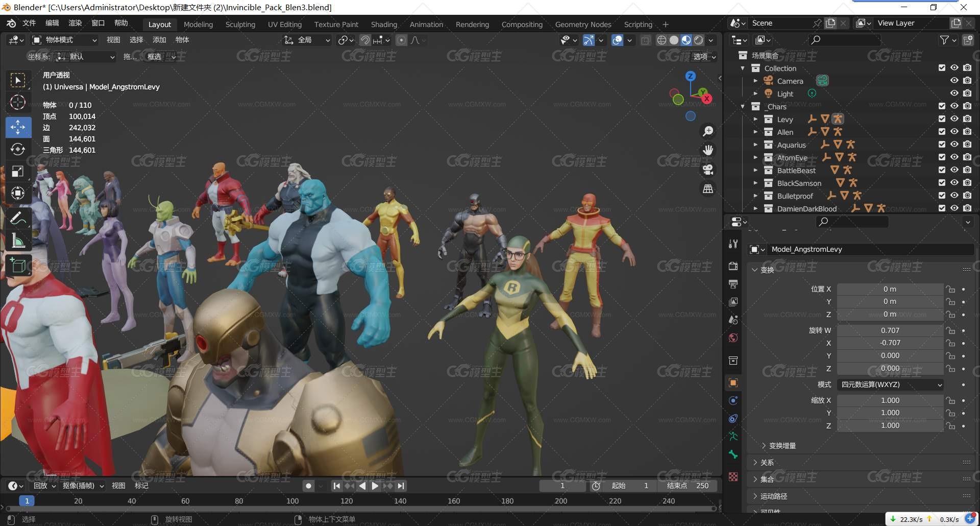Toggle X-ray mode in viewport header

click(646, 40)
